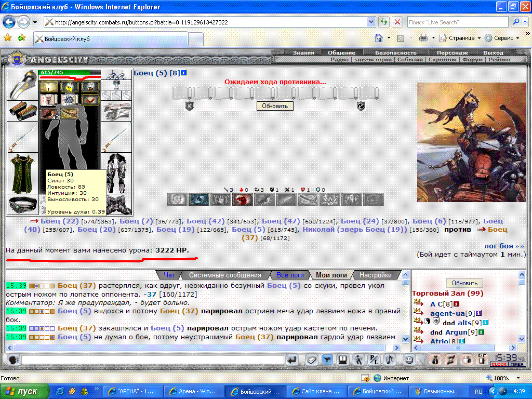Click the hand combat technique icon
532x399 pixels.
pos(220,199)
